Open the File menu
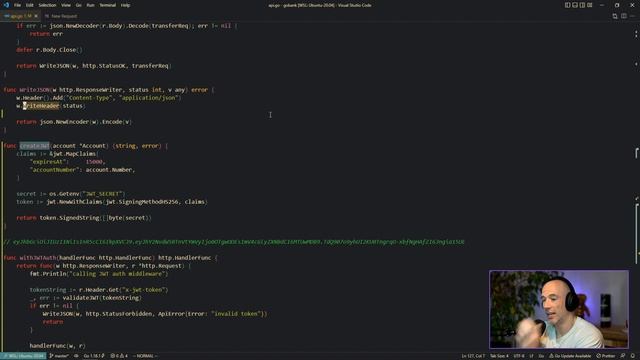Image resolution: width=640 pixels, height=360 pixels. 17,5
